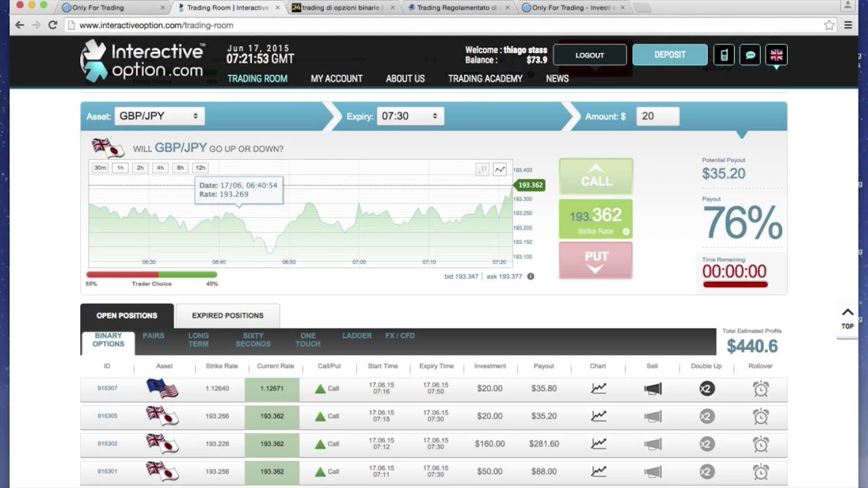Viewport: 868px width, 488px height.
Task: Click Sell megaphone icon for position 915307
Action: point(652,388)
